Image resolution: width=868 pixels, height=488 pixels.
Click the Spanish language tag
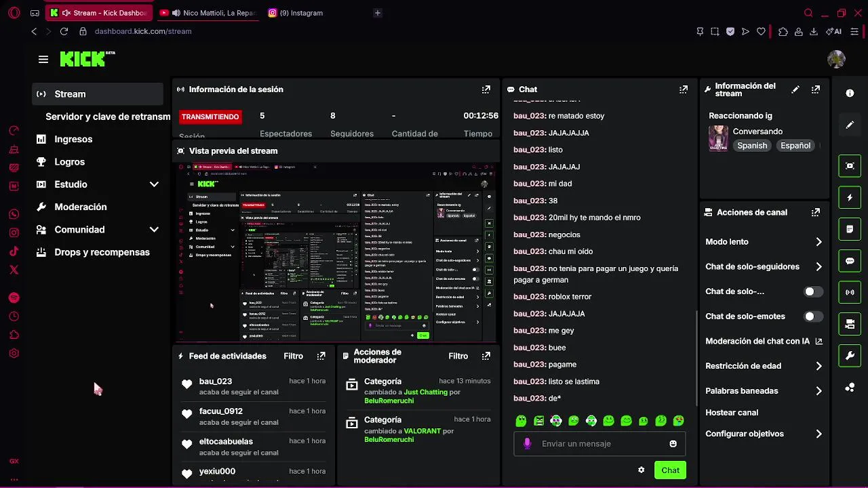click(752, 146)
